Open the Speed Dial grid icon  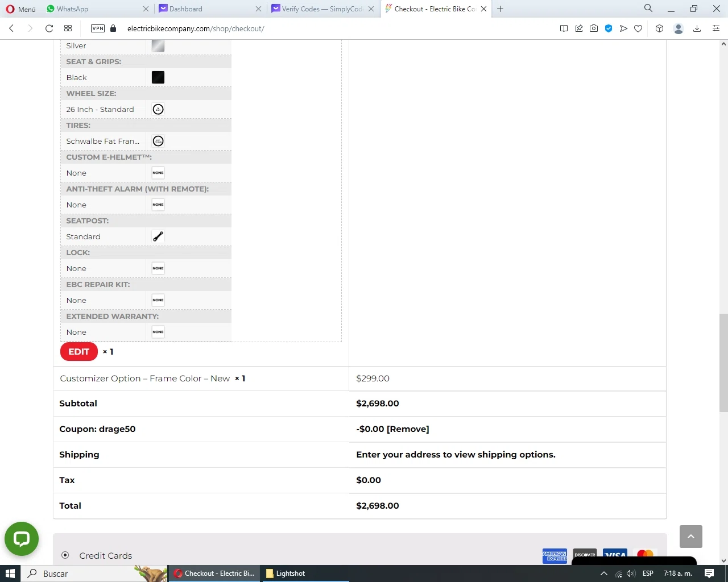point(68,28)
